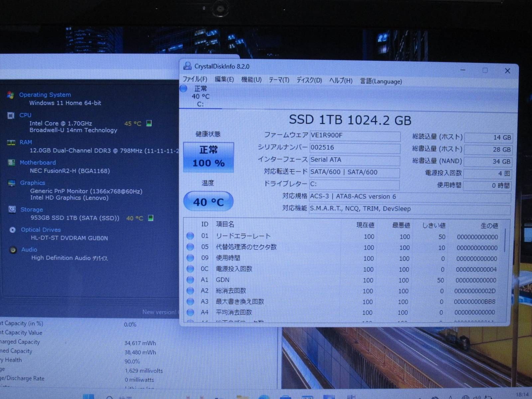Click the Storage heading in Speccy
532x399 pixels.
pos(32,209)
